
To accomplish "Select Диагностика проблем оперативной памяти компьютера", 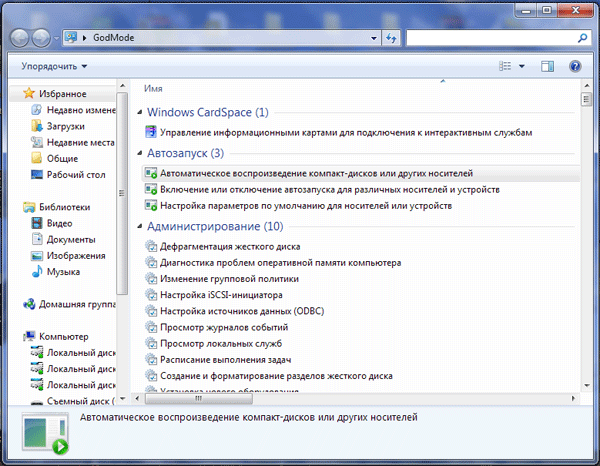I will pos(273,263).
